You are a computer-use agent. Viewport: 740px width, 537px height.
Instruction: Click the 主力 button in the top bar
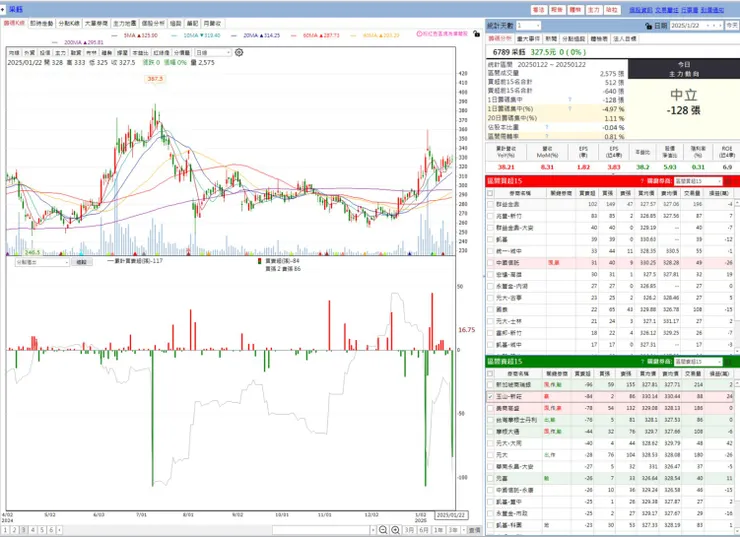[x=593, y=9]
